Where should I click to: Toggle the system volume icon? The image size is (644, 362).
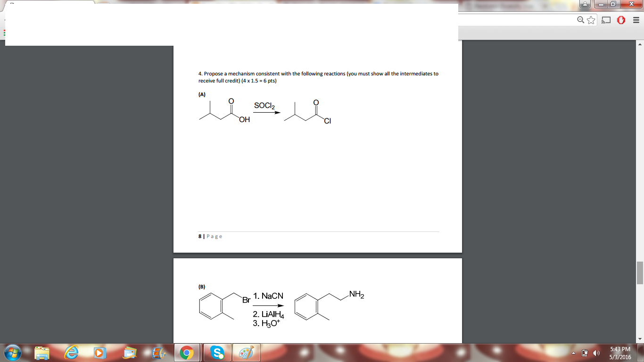pos(596,353)
